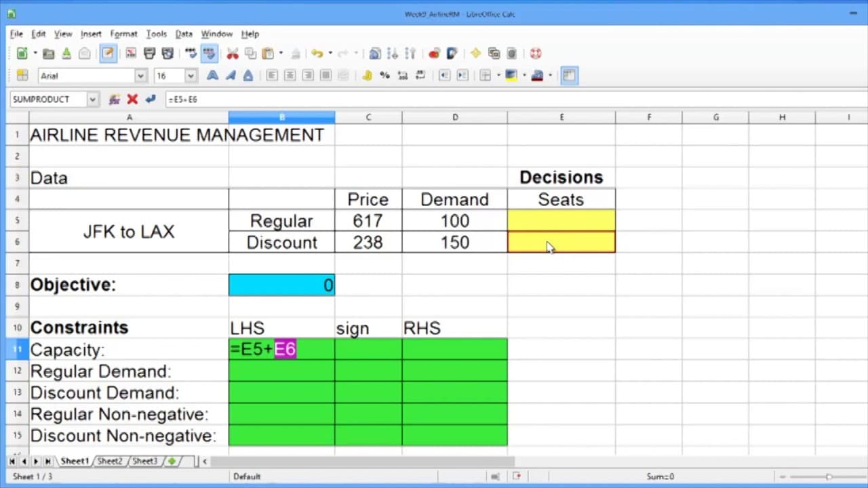This screenshot has height=488, width=868.
Task: Expand the Font Size dropdown
Action: coord(191,76)
